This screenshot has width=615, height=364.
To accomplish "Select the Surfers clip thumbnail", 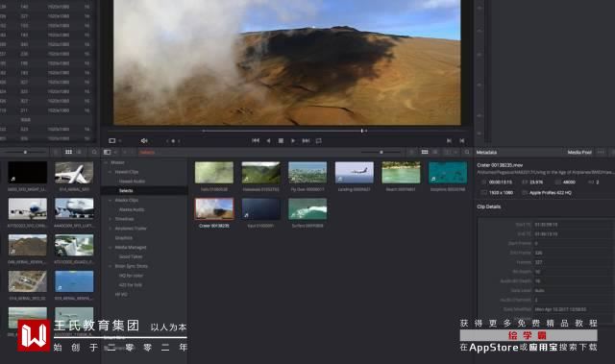I will (307, 208).
